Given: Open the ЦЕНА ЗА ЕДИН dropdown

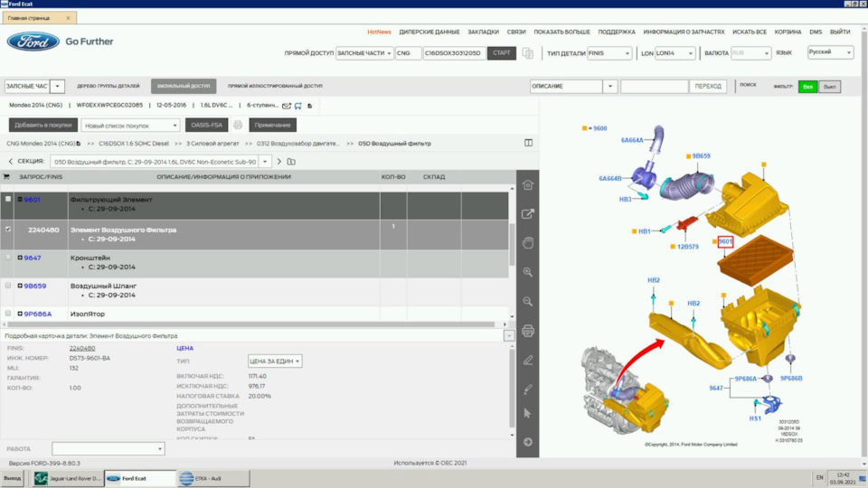Looking at the screenshot, I should 275,361.
